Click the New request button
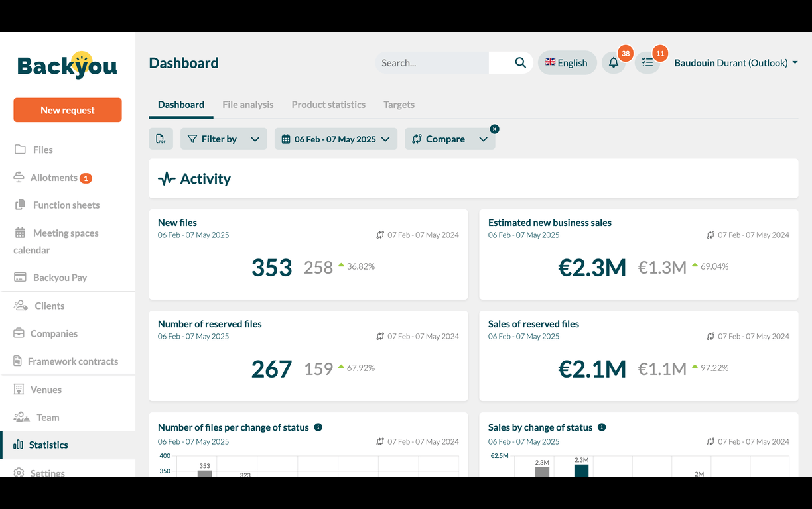Screen dimensions: 812x509 click(x=68, y=110)
